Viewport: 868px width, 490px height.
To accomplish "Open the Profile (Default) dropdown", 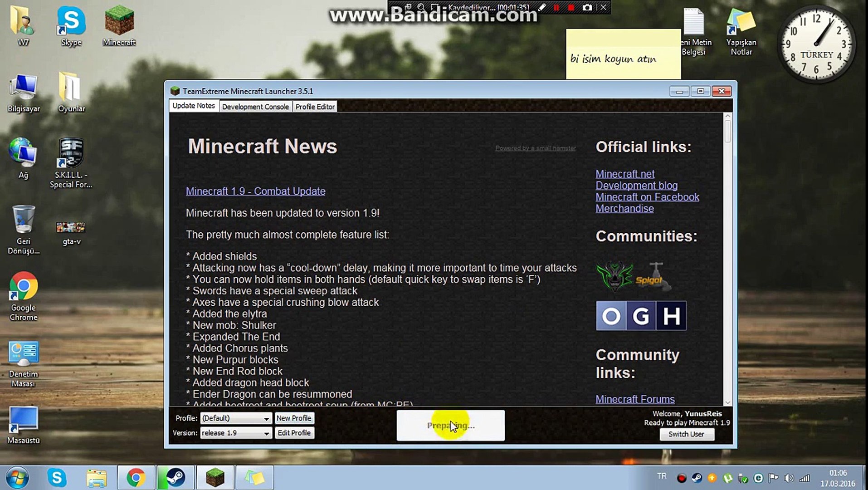I will 236,418.
